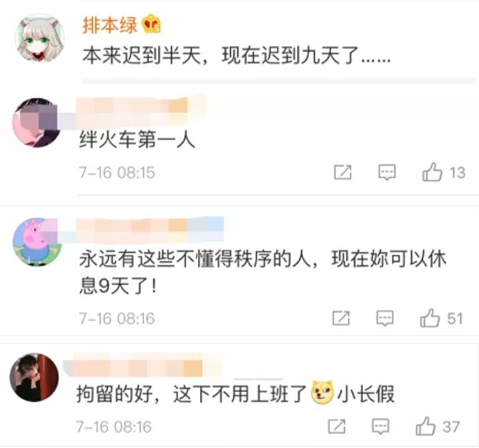Viewport: 479px width, 448px height.
Task: Tap the crown membership badge beside 排本绿
Action: (151, 24)
